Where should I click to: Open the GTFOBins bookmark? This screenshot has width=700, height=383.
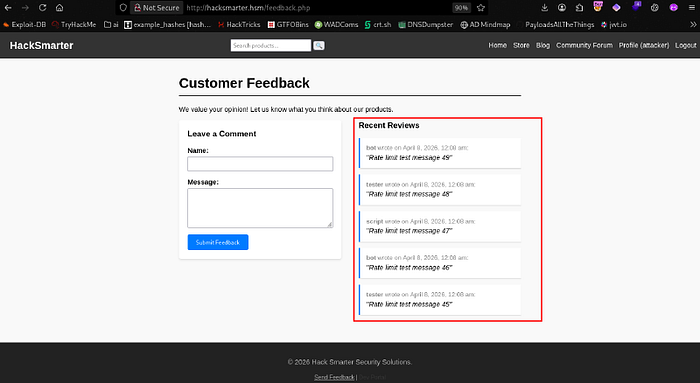point(288,25)
